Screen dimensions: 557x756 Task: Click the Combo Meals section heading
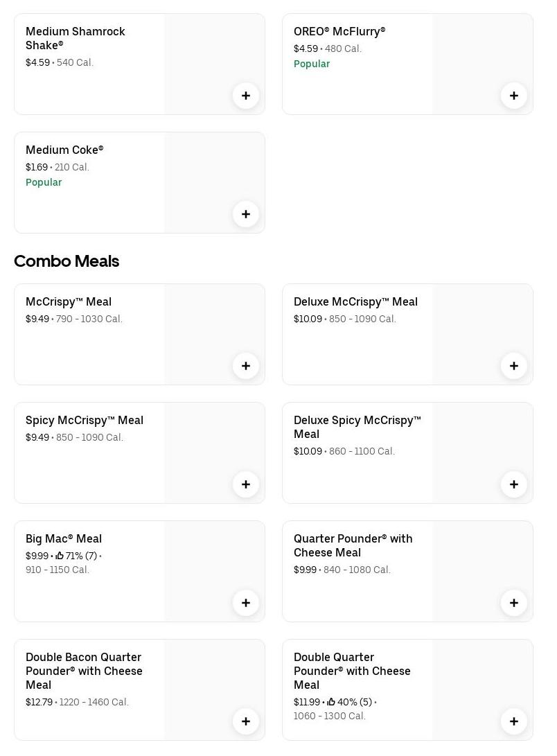(x=67, y=261)
